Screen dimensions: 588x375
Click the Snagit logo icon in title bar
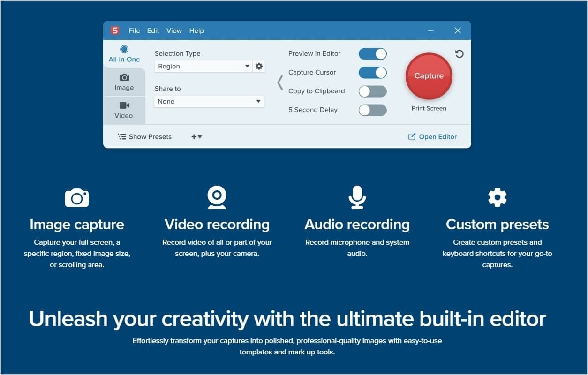(x=115, y=30)
